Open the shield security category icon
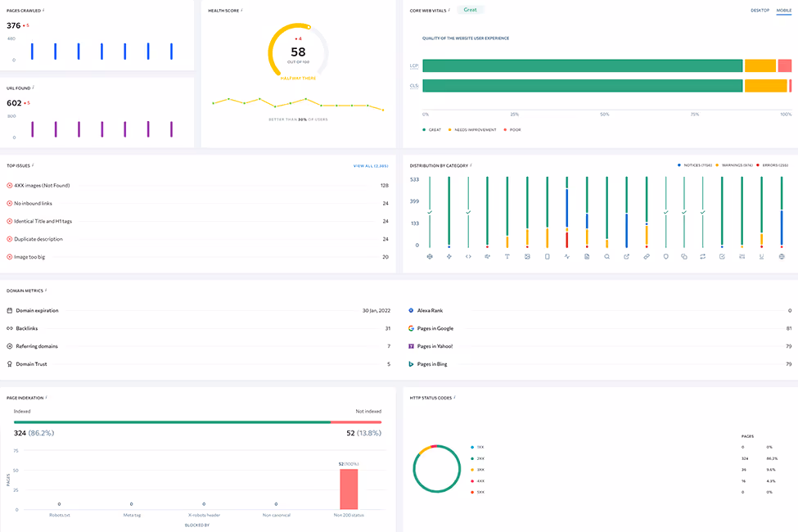Image resolution: width=798 pixels, height=532 pixels. pos(665,256)
